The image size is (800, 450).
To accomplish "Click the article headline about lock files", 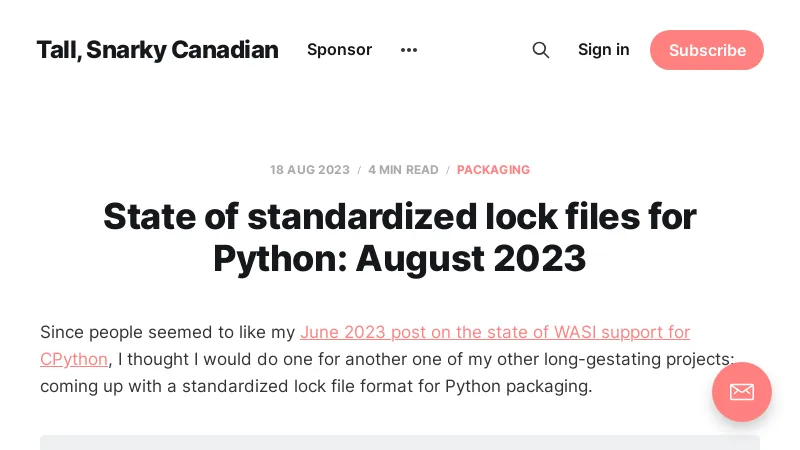I will tap(400, 237).
